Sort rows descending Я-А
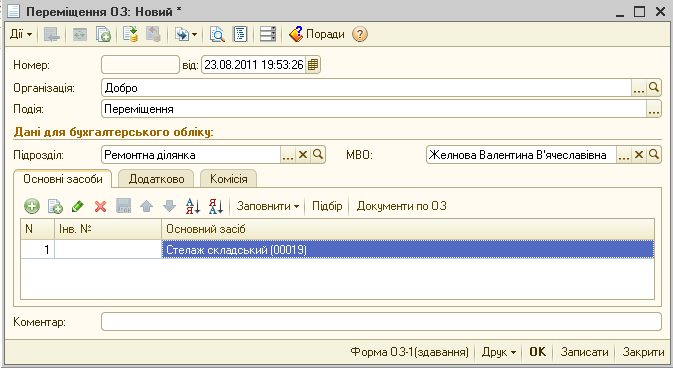Image resolution: width=673 pixels, height=368 pixels. (x=216, y=206)
